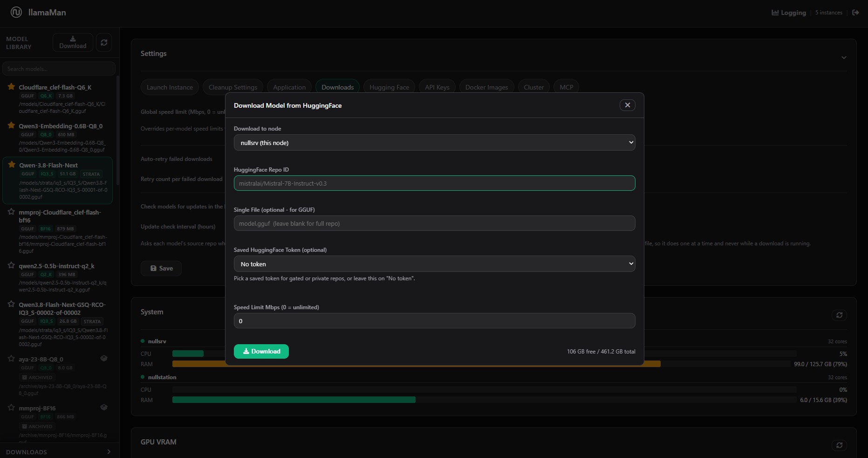868x458 pixels.
Task: Star the qwen2.5-0.5b-instruct-q2_k model
Action: point(11,265)
